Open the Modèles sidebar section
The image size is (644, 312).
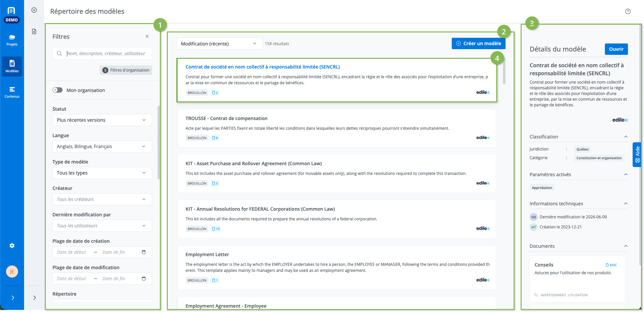click(12, 66)
